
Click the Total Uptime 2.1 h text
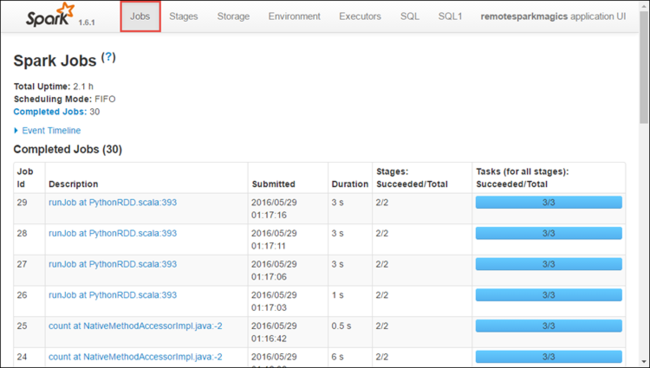(53, 87)
